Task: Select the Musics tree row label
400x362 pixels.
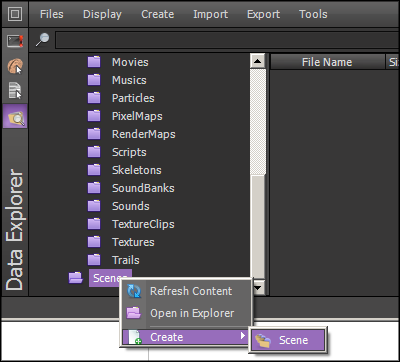Action: click(x=129, y=80)
